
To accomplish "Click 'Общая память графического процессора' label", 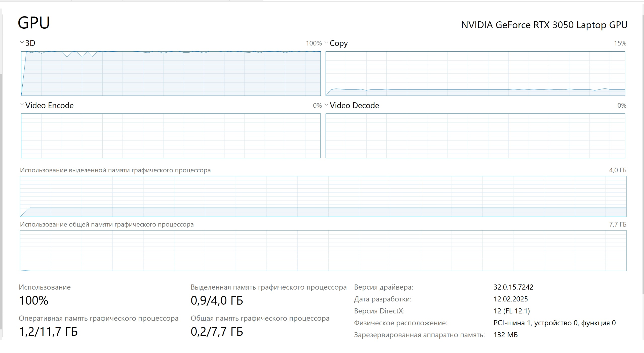I will (260, 318).
